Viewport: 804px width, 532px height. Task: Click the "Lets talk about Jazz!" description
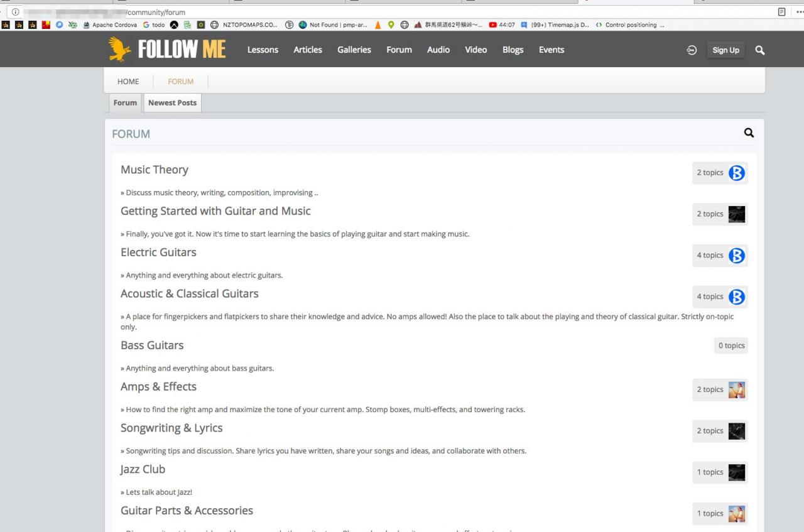pos(156,492)
